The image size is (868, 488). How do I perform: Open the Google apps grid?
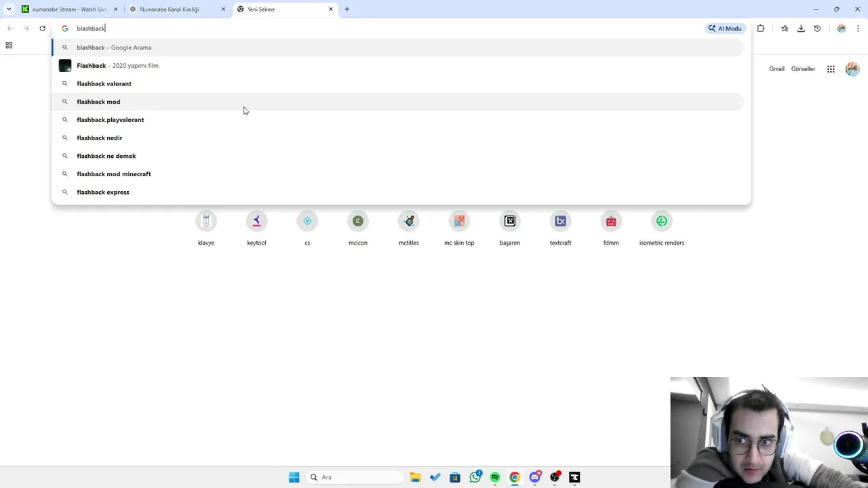point(831,69)
